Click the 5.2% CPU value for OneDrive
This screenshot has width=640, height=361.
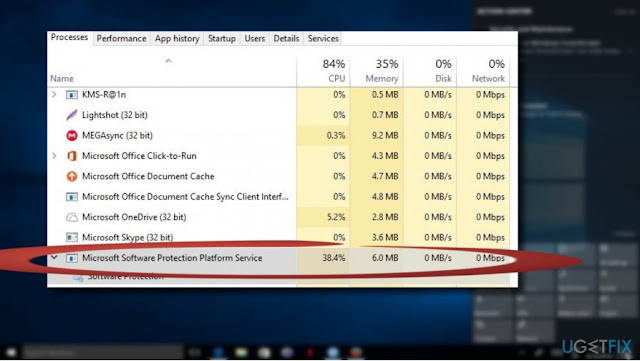click(336, 217)
